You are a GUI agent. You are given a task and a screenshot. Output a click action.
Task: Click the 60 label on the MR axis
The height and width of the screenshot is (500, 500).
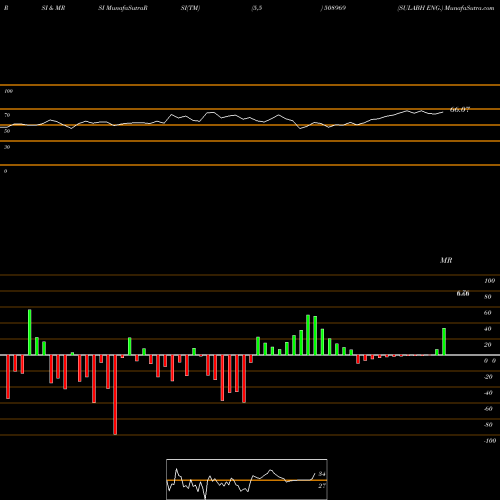pyautogui.click(x=488, y=313)
